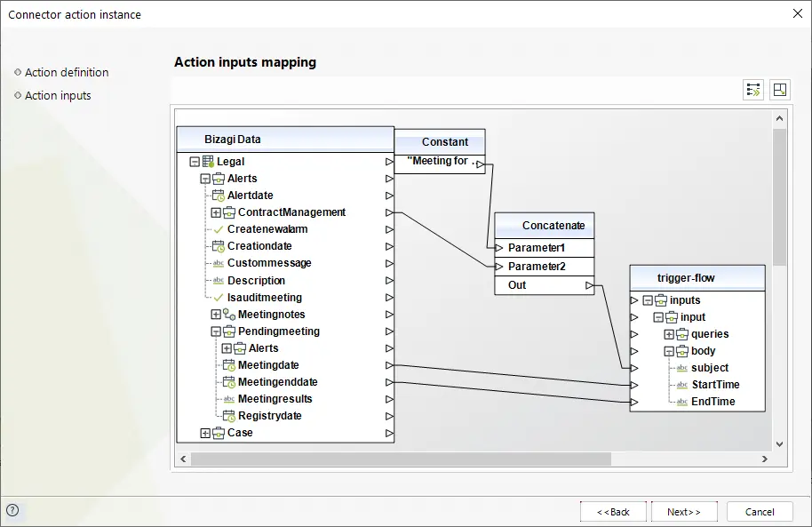Viewport: 812px width, 527px height.
Task: Select the EndTime field in trigger-flow
Action: point(713,402)
